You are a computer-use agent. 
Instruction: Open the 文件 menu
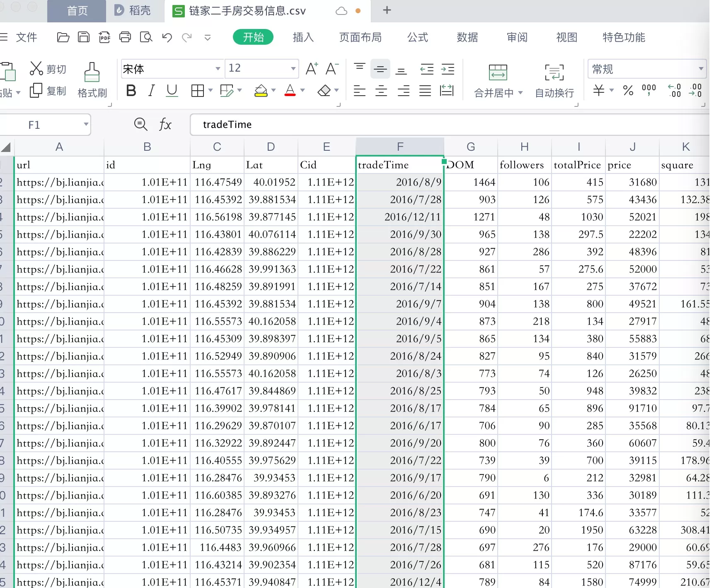[26, 37]
